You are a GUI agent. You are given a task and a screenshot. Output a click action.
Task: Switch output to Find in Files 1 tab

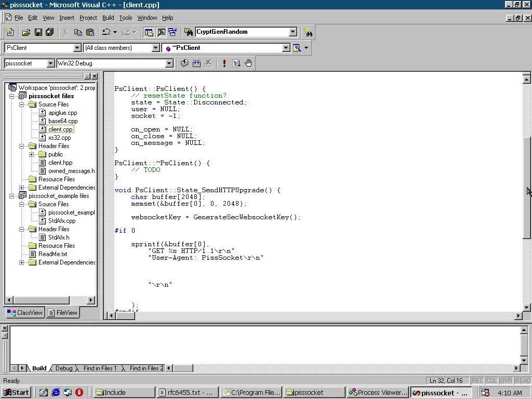click(100, 368)
